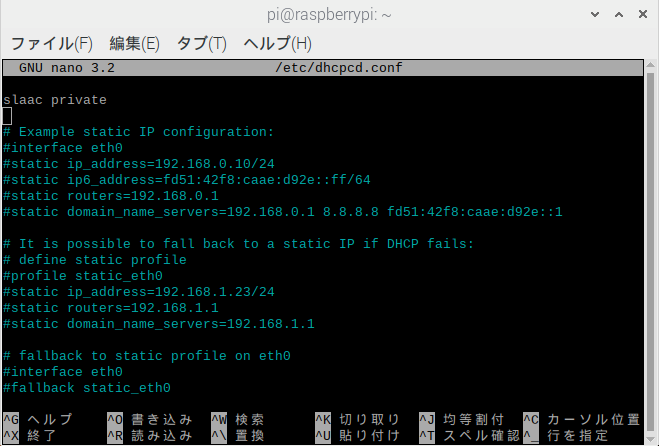Click the ^X 終了 shortcut label
This screenshot has height=446, width=659.
pyautogui.click(x=30, y=435)
